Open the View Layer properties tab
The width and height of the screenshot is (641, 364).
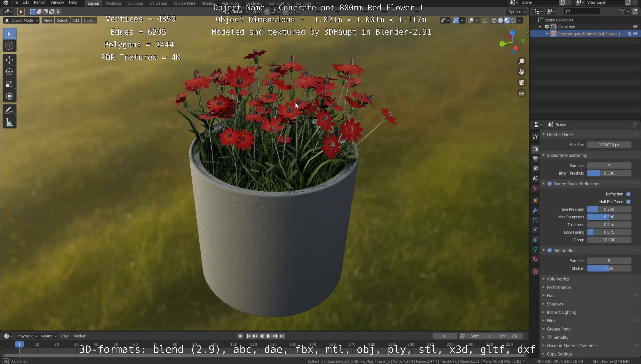[535, 169]
